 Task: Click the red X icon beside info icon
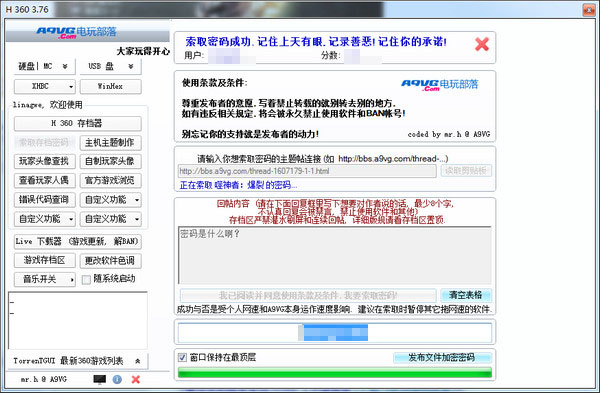coord(135,379)
